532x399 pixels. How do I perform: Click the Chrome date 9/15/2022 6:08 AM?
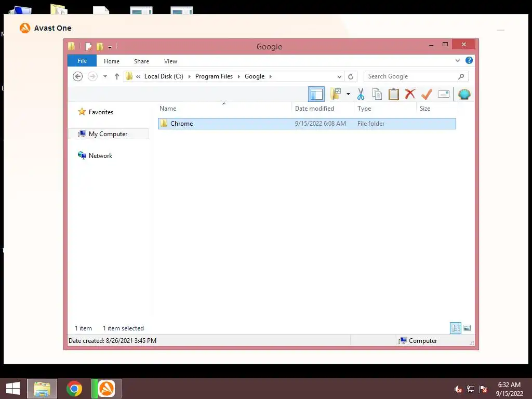tap(320, 124)
